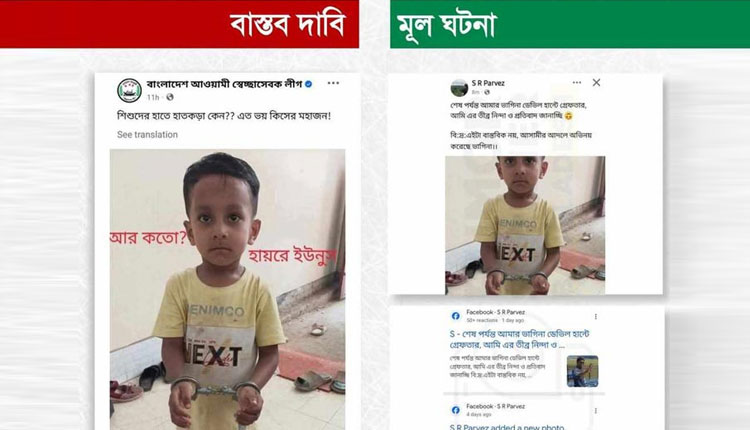This screenshot has width=750, height=430.
Task: Open the Bangla page name on left post
Action: [224, 84]
